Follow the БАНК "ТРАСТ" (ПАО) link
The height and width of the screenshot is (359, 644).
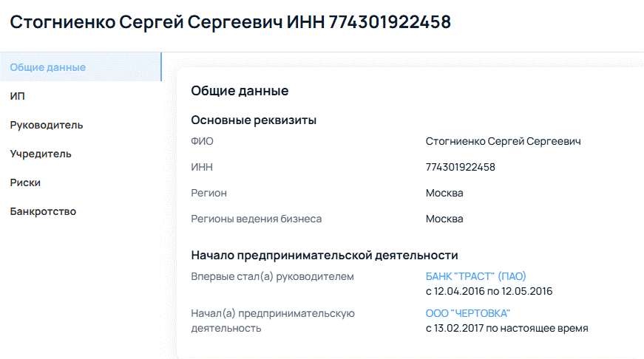tap(475, 276)
